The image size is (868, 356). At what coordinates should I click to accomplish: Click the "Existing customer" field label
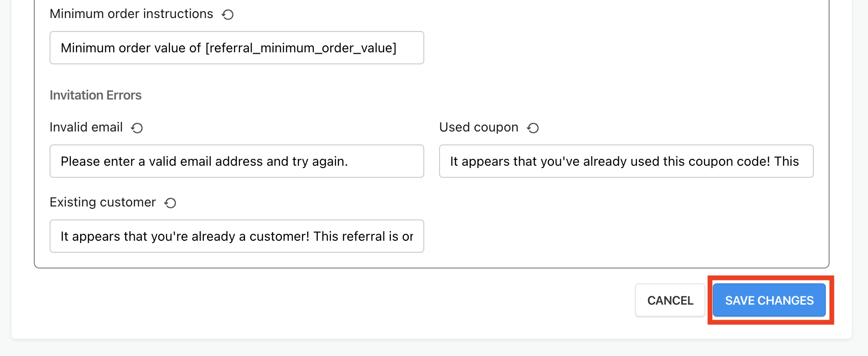pos(102,202)
